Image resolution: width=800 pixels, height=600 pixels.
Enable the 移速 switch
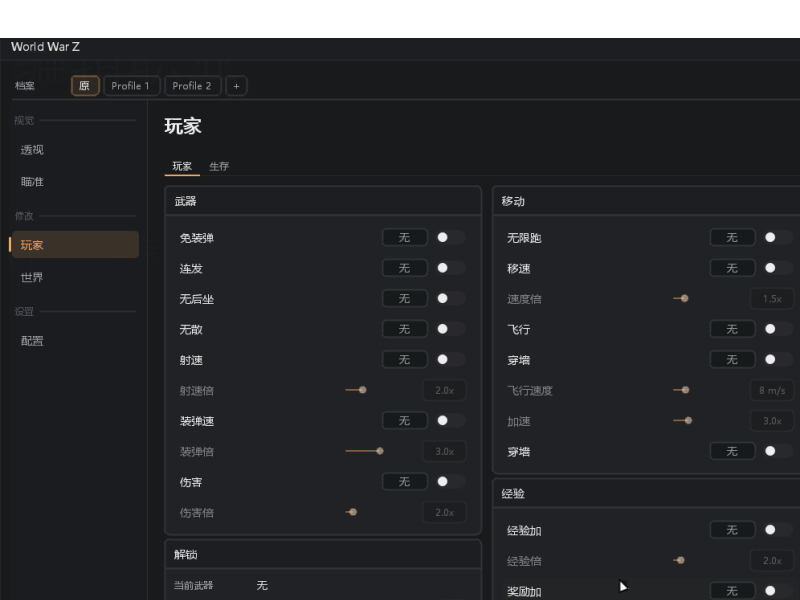(x=779, y=268)
